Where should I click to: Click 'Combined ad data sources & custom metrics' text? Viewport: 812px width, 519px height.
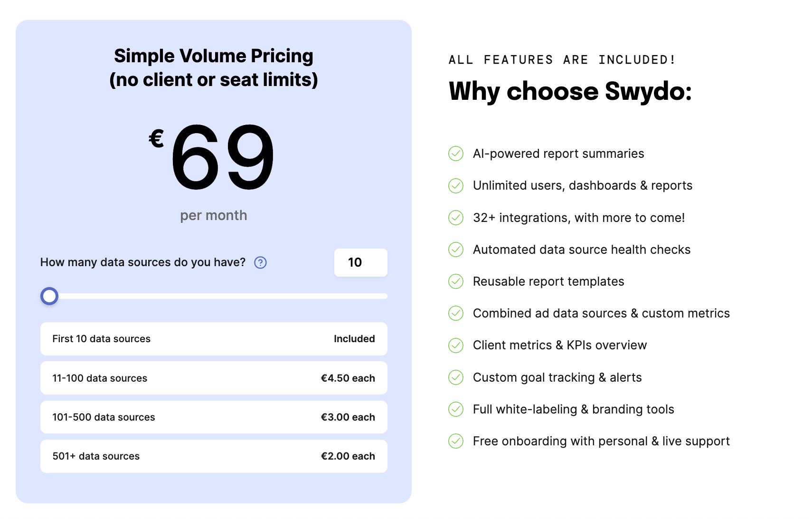point(601,313)
